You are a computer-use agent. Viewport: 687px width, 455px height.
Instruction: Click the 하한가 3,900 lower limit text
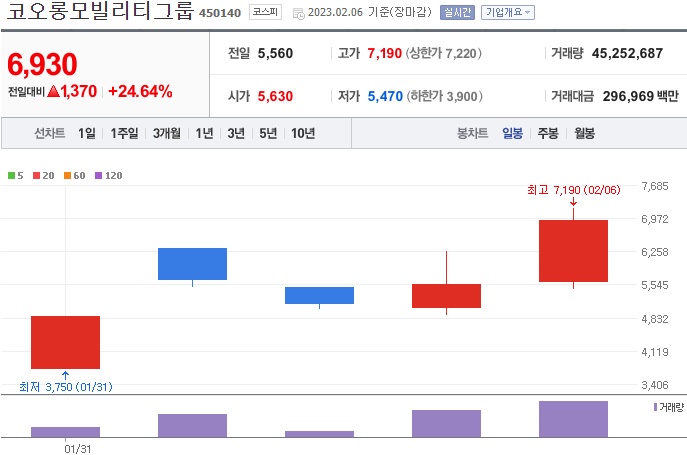pyautogui.click(x=444, y=96)
